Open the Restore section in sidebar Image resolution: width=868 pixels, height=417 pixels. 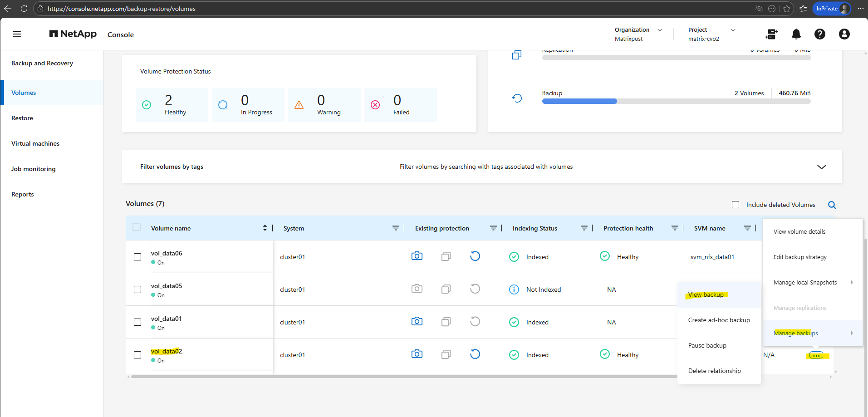pyautogui.click(x=22, y=118)
